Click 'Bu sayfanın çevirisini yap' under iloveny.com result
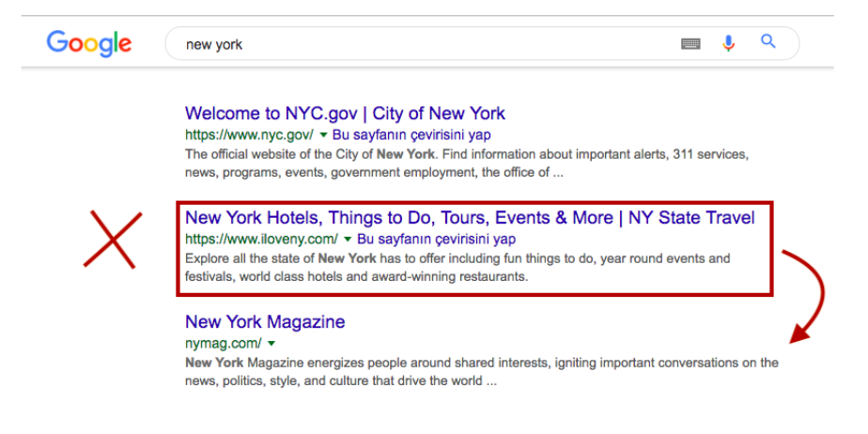Screen dimensions: 868x434 tap(436, 240)
